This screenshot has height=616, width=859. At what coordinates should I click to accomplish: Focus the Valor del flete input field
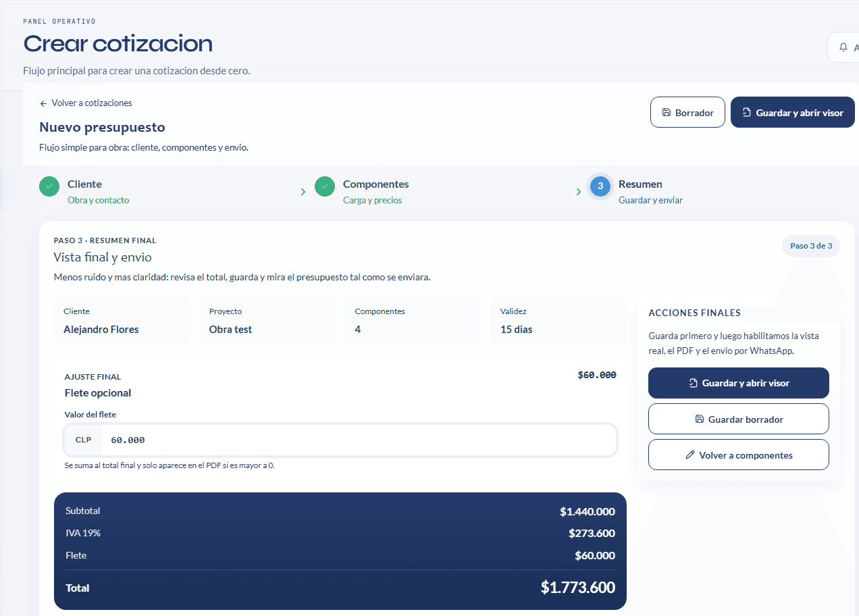tap(358, 440)
